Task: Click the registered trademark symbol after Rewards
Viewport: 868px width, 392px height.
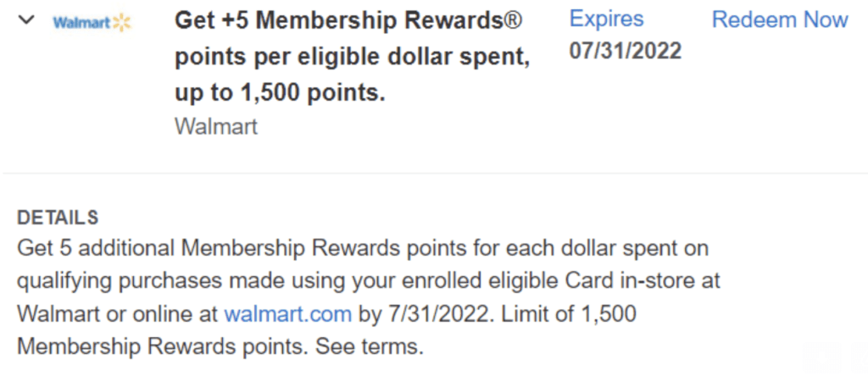Action: point(513,20)
